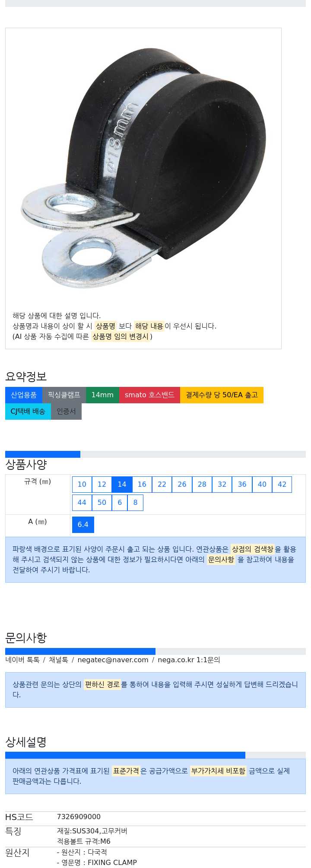Select the 10 mm size option
The image size is (311, 868).
coord(82,484)
